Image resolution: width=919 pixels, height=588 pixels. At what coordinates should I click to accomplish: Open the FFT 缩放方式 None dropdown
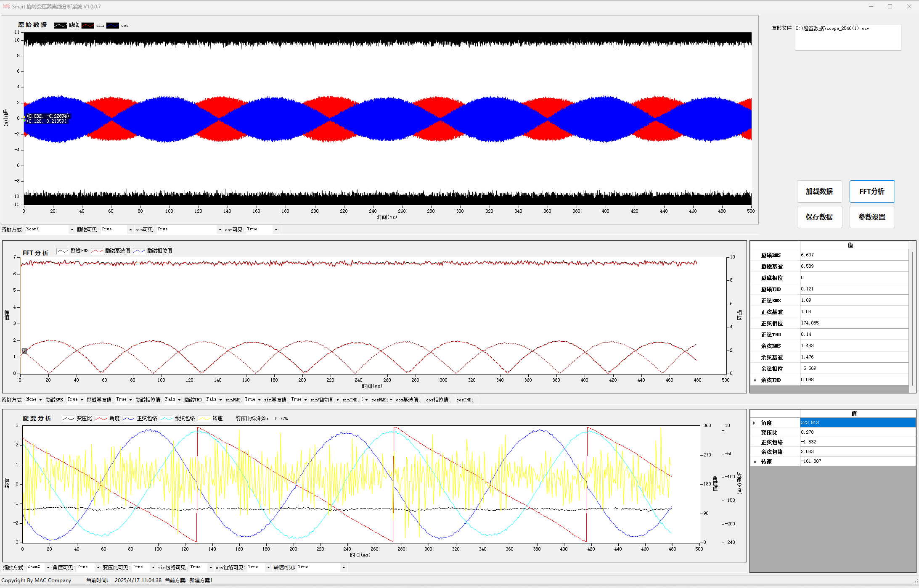tap(40, 400)
